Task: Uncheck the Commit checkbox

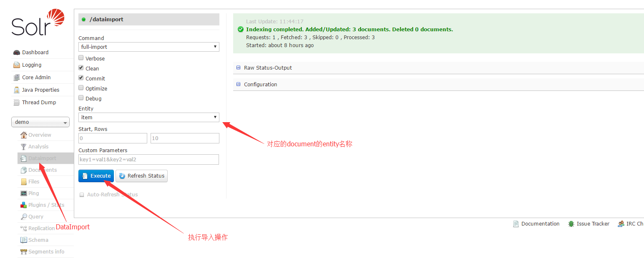Action: tap(81, 78)
